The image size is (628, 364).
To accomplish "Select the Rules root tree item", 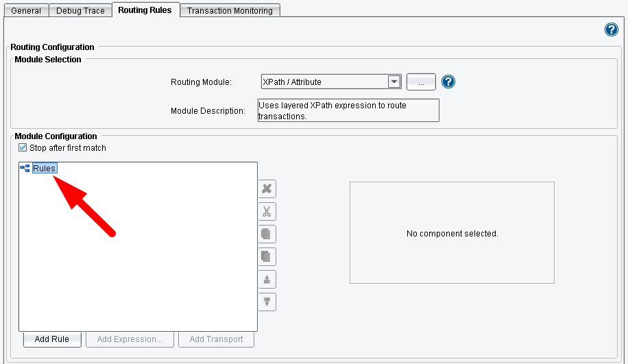I will pos(44,168).
